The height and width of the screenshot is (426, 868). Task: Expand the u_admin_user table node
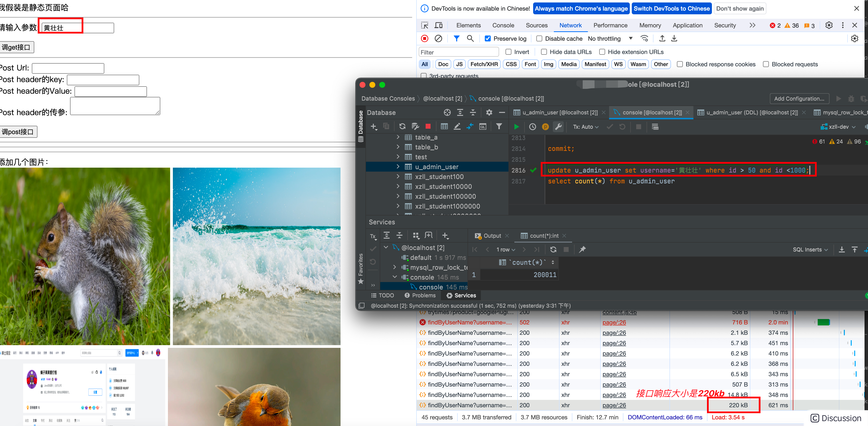click(398, 167)
